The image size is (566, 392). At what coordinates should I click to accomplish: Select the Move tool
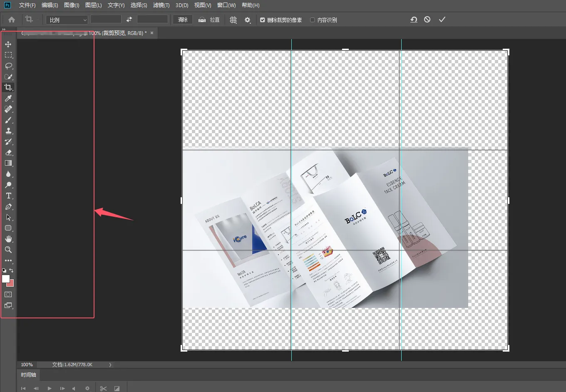coord(8,44)
